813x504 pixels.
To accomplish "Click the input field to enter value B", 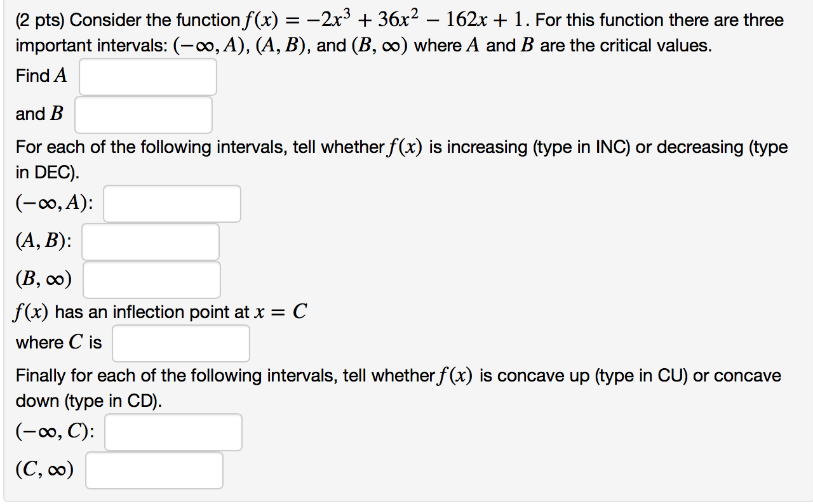I will pos(144,114).
